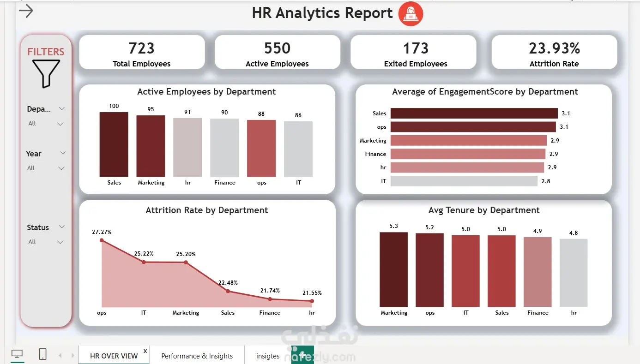
Task: Click previous page tab arrow
Action: [60, 356]
